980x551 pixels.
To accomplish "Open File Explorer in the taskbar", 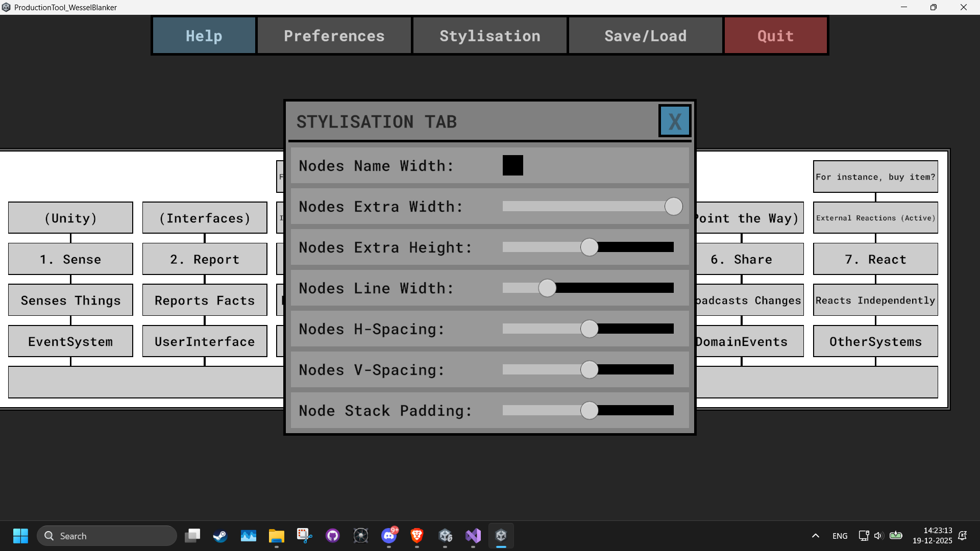I will click(x=276, y=536).
